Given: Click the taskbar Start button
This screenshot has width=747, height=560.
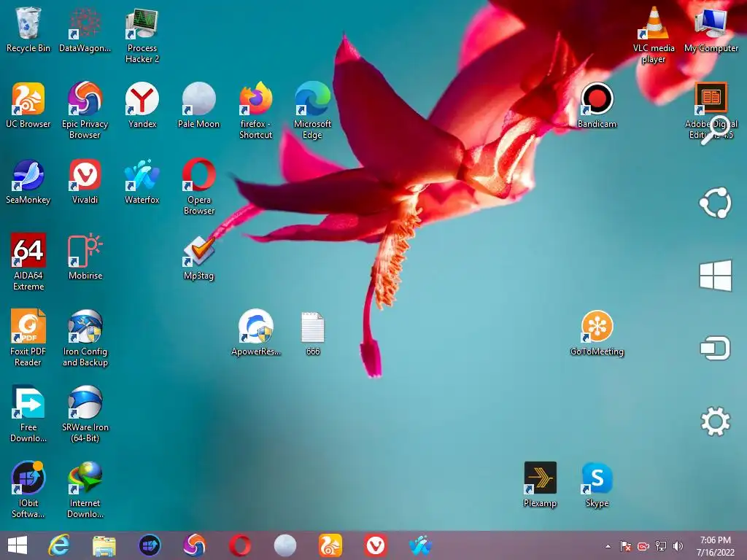Looking at the screenshot, I should point(18,545).
